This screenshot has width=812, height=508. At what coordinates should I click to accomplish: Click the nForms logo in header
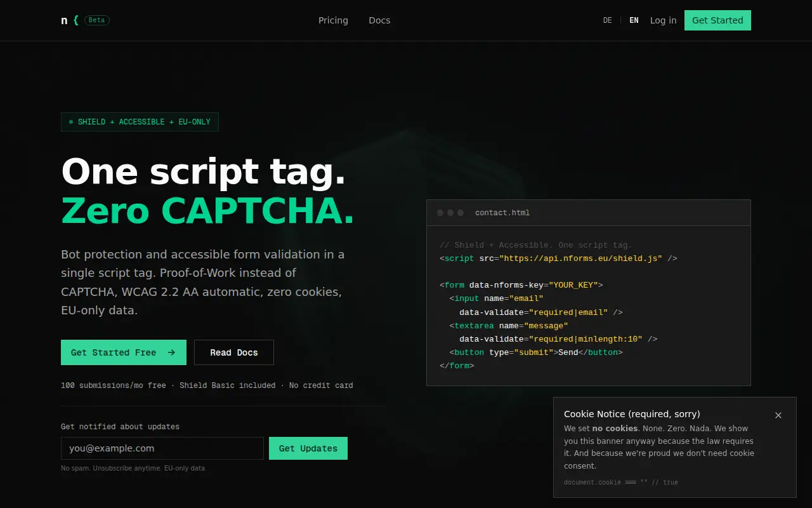click(x=70, y=20)
